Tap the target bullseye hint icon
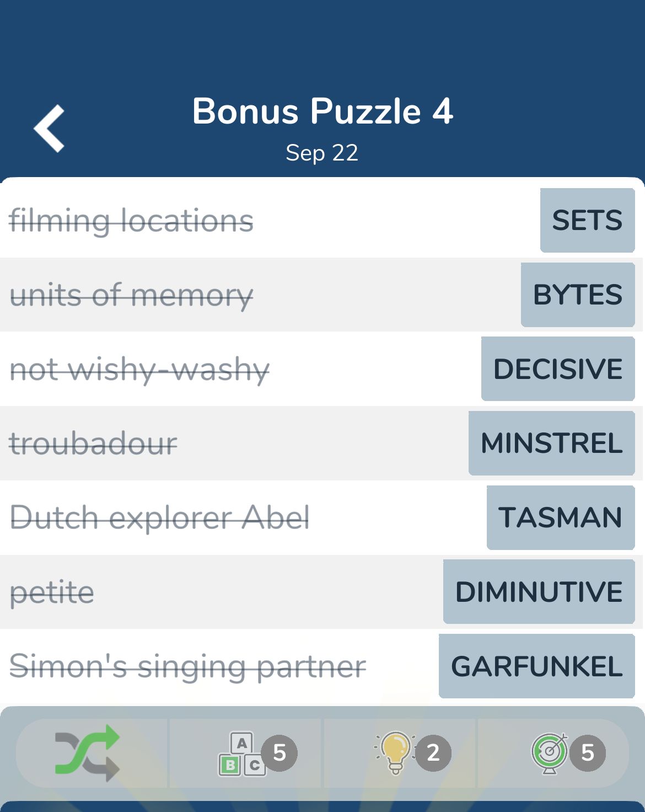Viewport: 645px width, 812px height. 549,753
